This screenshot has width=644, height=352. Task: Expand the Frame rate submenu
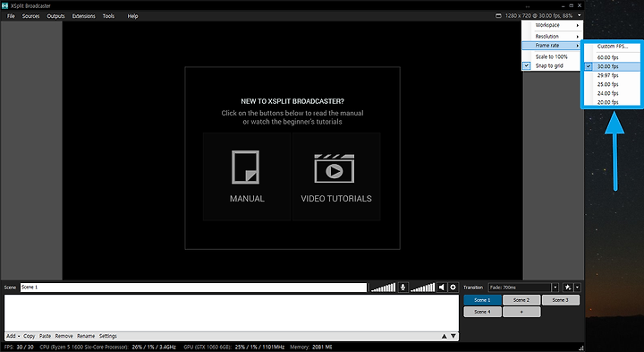pos(552,46)
